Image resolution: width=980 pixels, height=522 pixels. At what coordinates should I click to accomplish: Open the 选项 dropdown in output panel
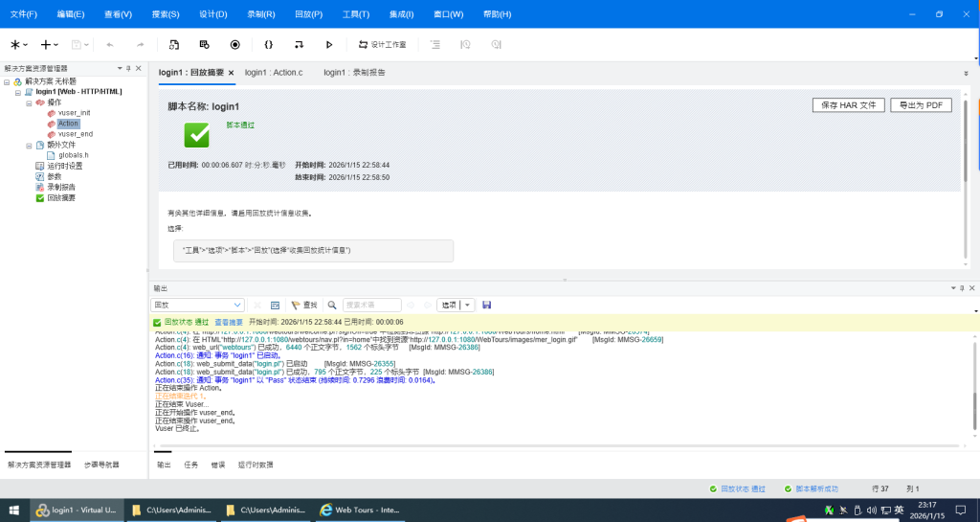point(456,305)
